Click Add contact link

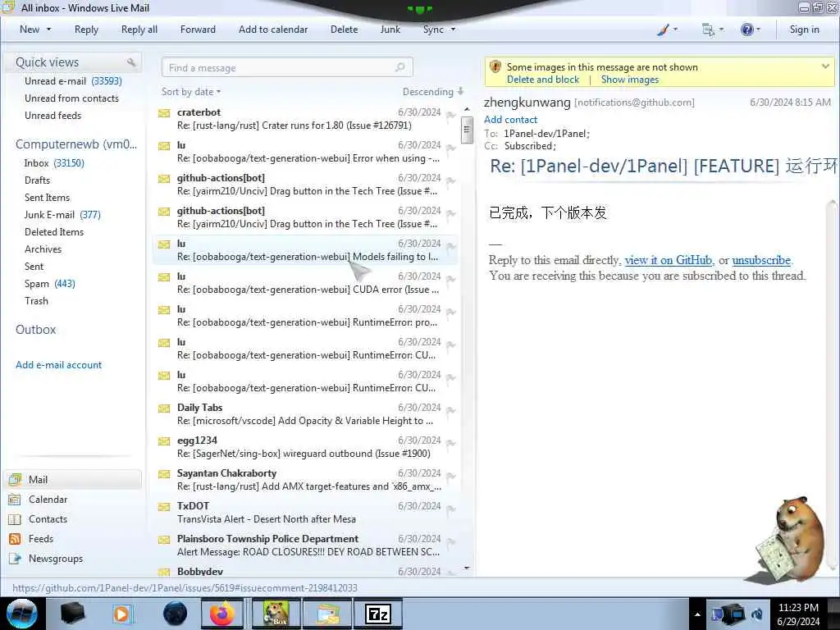[x=510, y=120]
